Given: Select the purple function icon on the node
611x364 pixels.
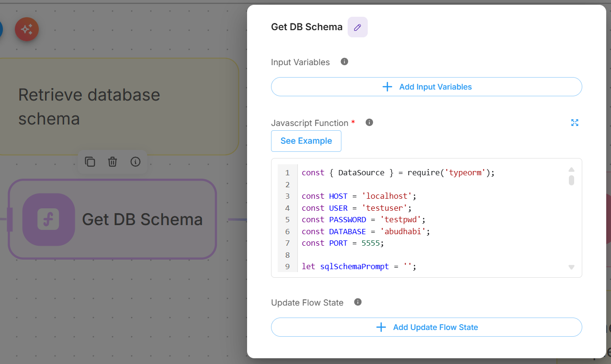Looking at the screenshot, I should click(48, 219).
